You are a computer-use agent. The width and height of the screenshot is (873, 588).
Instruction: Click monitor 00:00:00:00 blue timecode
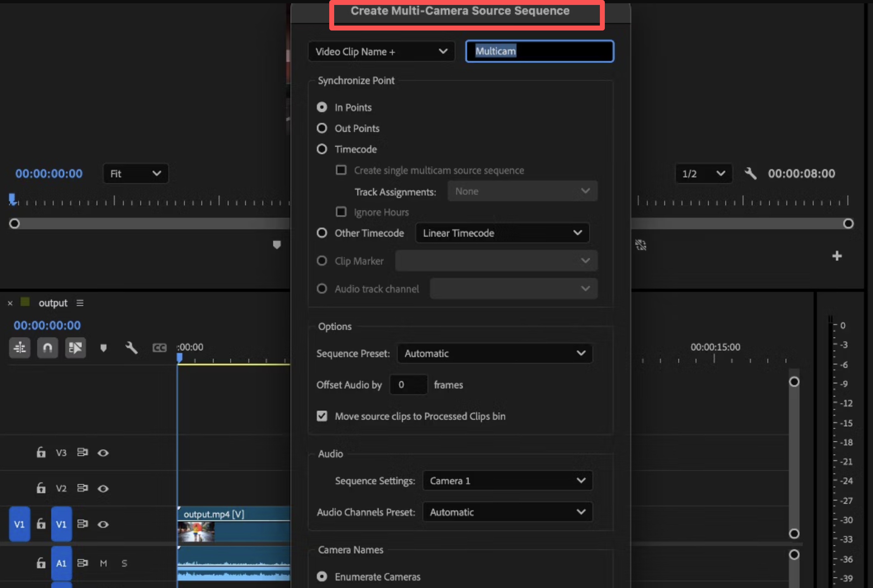[49, 174]
